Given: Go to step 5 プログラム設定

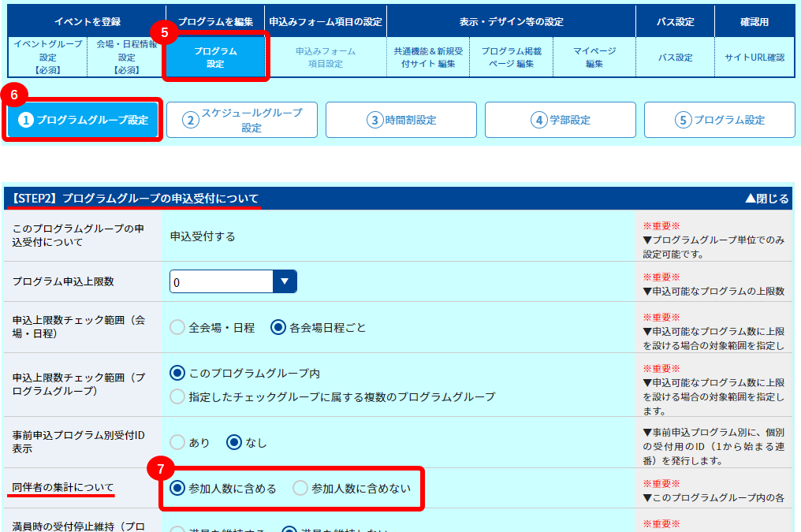Looking at the screenshot, I should [720, 120].
